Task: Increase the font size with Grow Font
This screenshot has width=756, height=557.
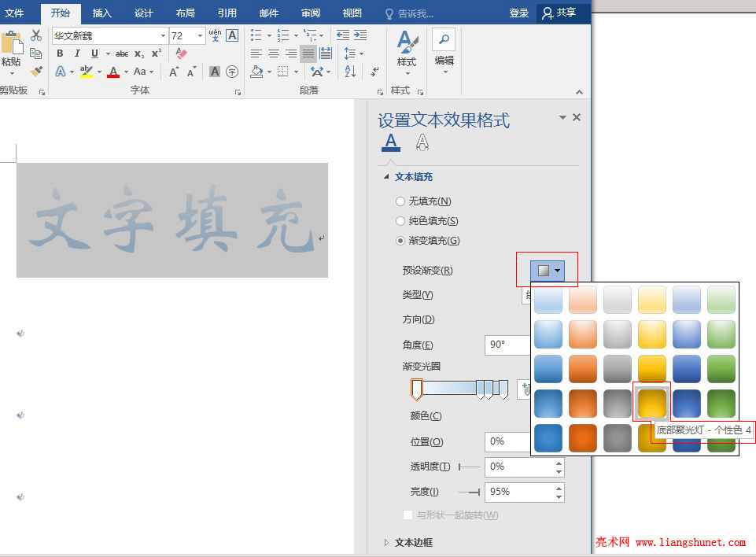Action: (174, 72)
